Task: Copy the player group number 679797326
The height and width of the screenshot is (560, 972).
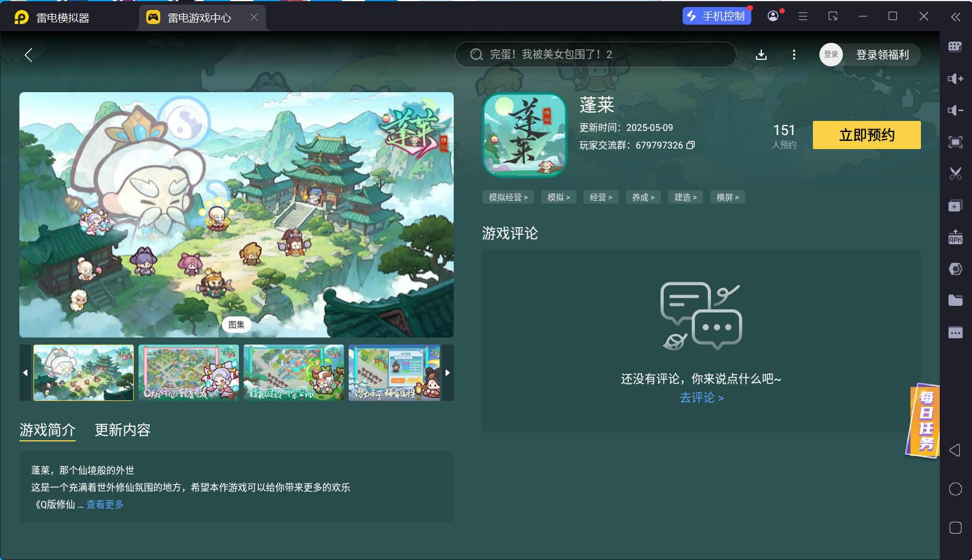Action: pyautogui.click(x=691, y=145)
